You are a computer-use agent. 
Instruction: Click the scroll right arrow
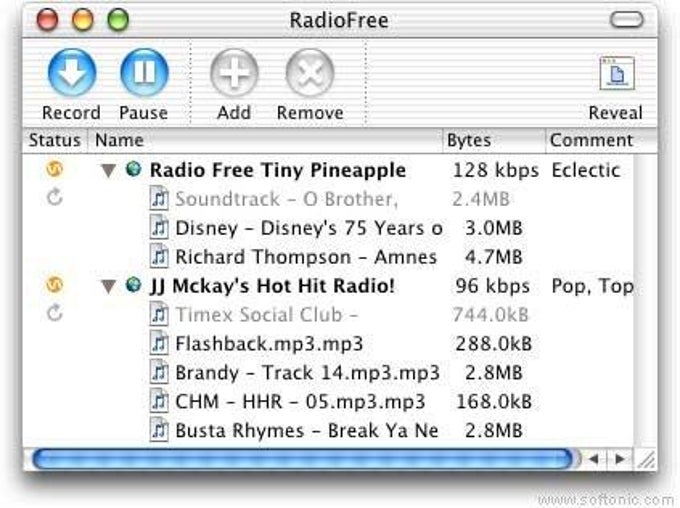click(x=620, y=459)
